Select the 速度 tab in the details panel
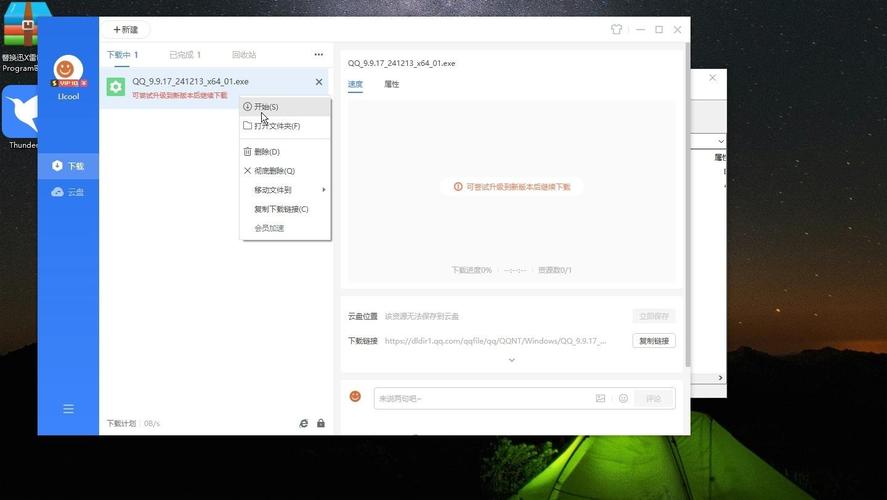This screenshot has width=887, height=500. (355, 84)
